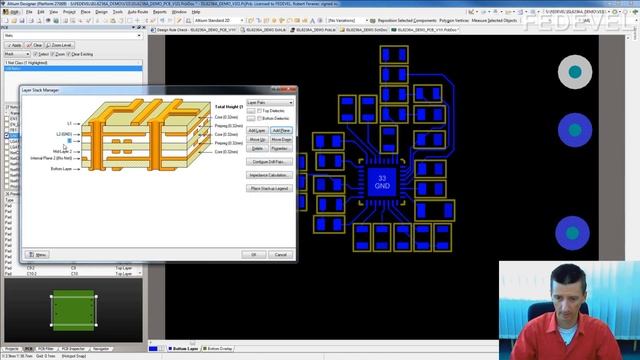The width and height of the screenshot is (640, 360).
Task: Click the Save toolbar icon
Action: (x=23, y=20)
